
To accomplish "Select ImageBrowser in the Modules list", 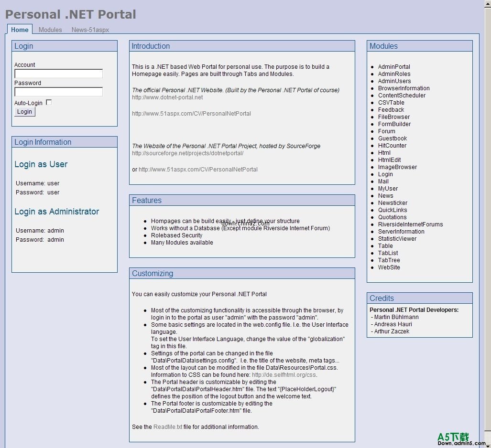I will 397,167.
